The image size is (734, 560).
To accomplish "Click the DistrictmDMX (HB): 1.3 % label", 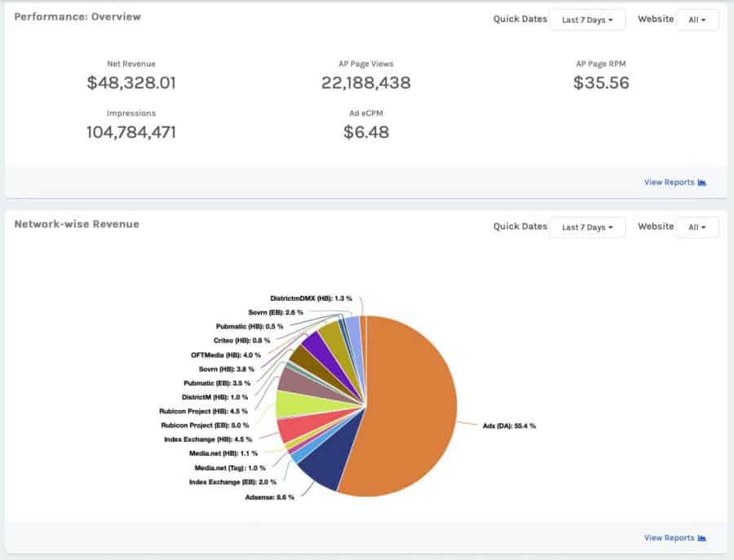I will (x=311, y=298).
